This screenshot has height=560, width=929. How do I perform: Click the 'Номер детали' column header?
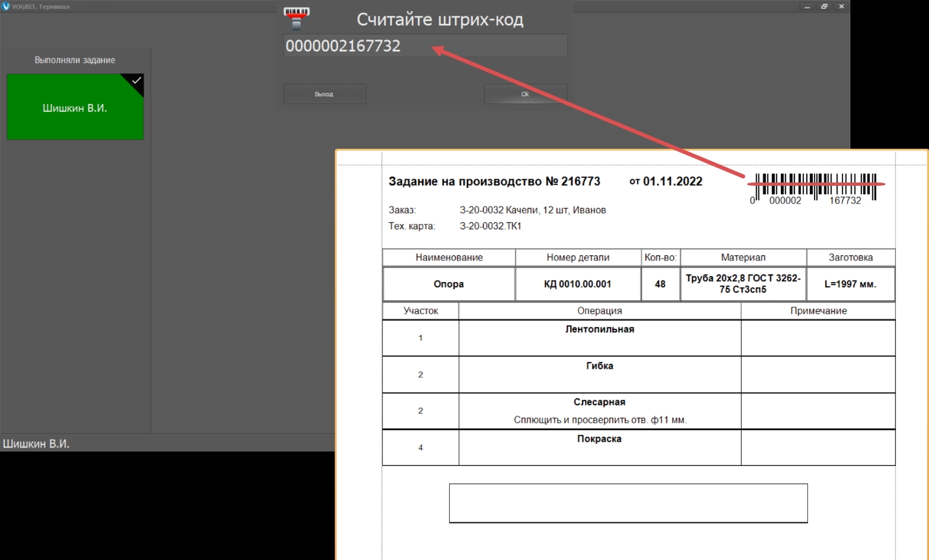click(578, 257)
